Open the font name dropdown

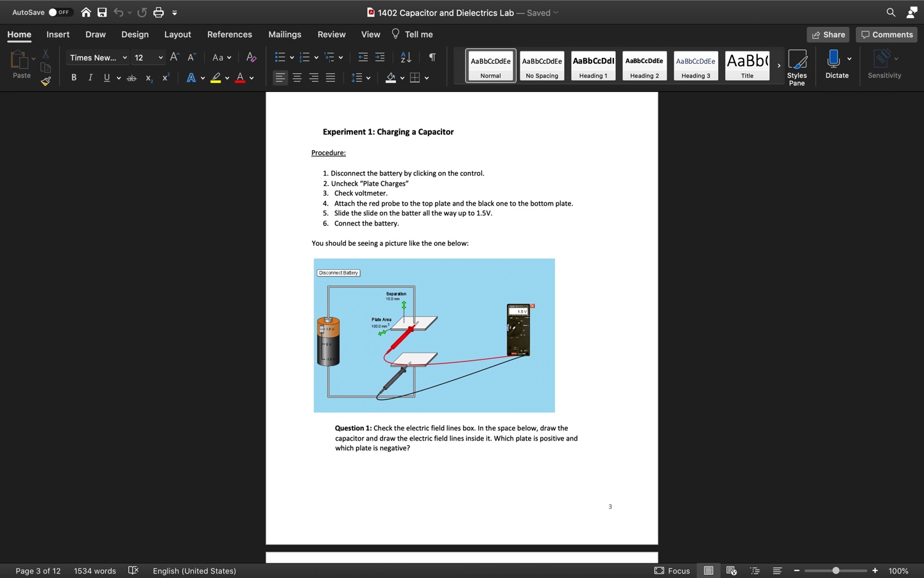click(124, 58)
